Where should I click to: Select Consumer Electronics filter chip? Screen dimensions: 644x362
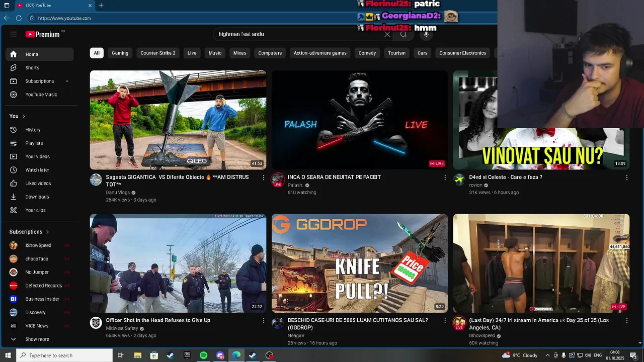click(462, 53)
